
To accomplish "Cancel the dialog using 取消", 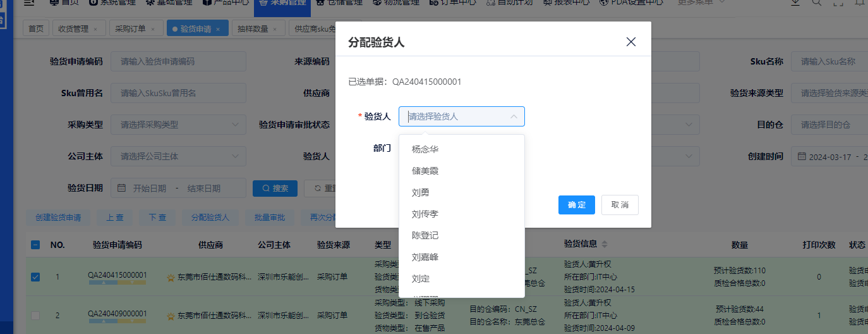I will 620,205.
